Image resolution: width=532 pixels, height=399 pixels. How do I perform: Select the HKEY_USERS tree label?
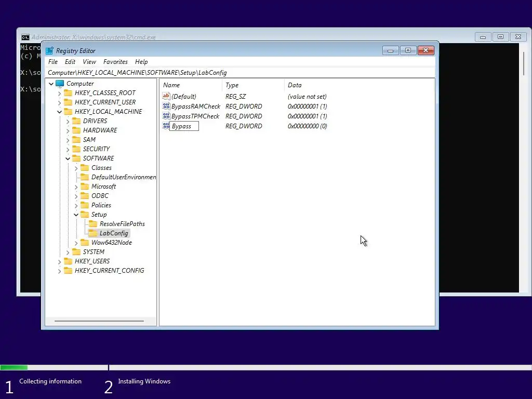92,261
